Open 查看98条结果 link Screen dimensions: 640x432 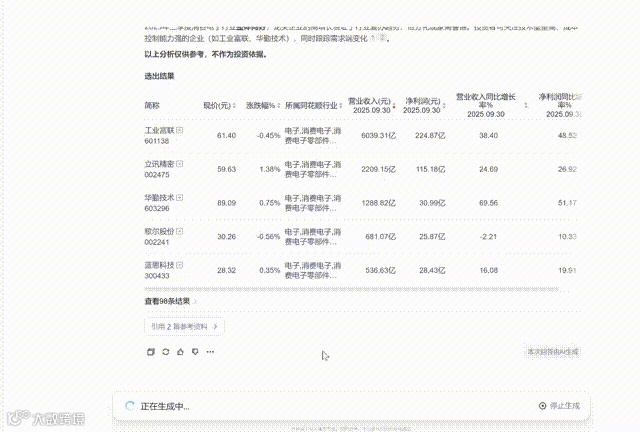[x=171, y=301]
